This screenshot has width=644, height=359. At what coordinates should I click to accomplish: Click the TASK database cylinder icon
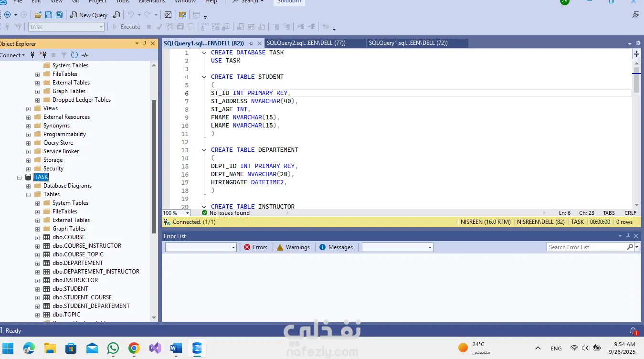[28, 177]
